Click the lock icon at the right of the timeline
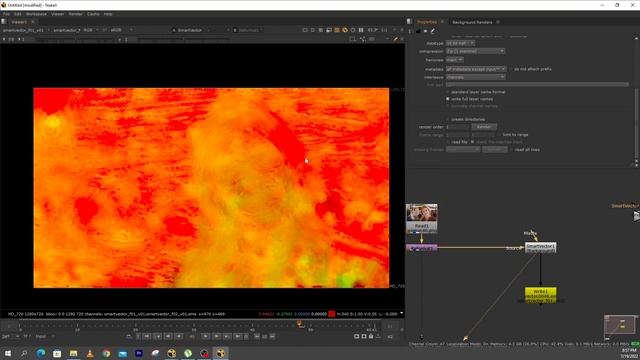Screen dimensions: 640x360 [x=371, y=336]
